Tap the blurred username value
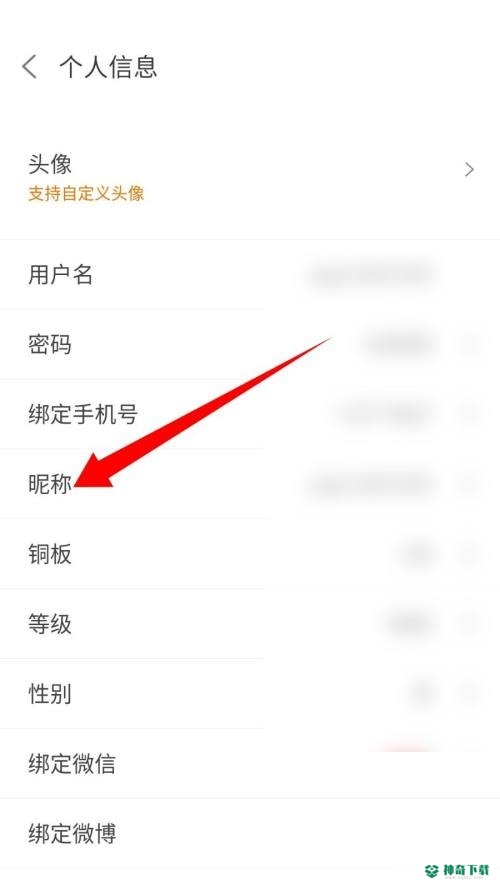The width and height of the screenshot is (500, 889). click(x=372, y=275)
